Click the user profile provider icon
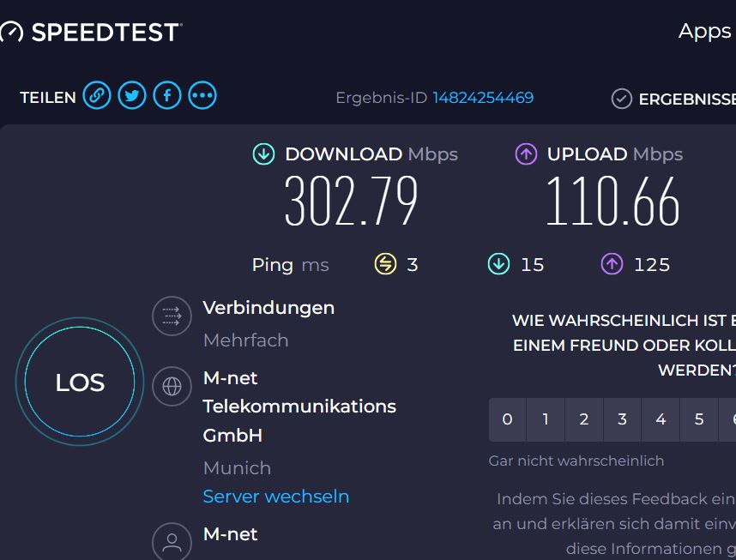This screenshot has width=736, height=560. pos(172,541)
